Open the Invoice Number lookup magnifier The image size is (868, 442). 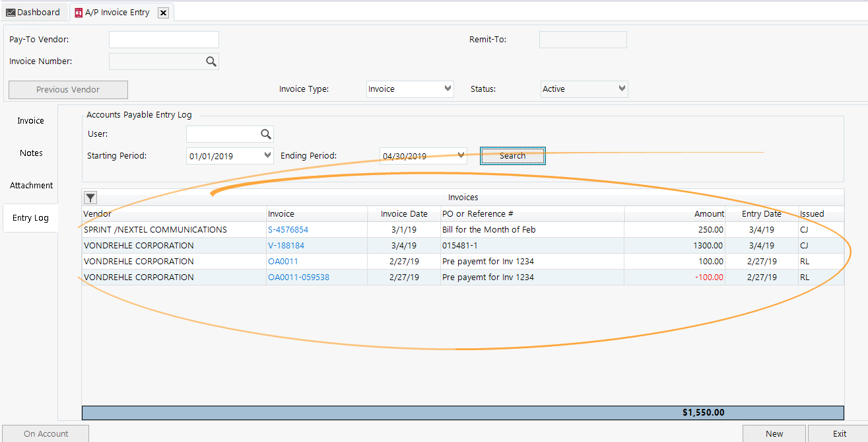coord(211,61)
